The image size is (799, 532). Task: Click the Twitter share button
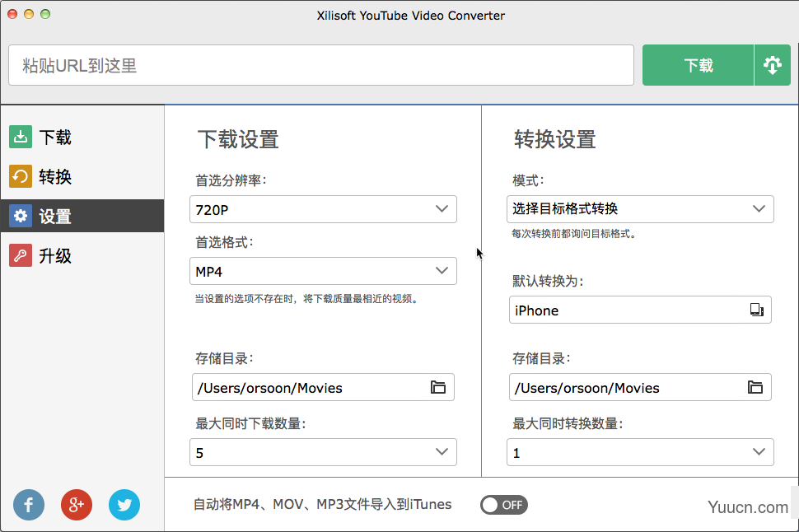tap(124, 505)
